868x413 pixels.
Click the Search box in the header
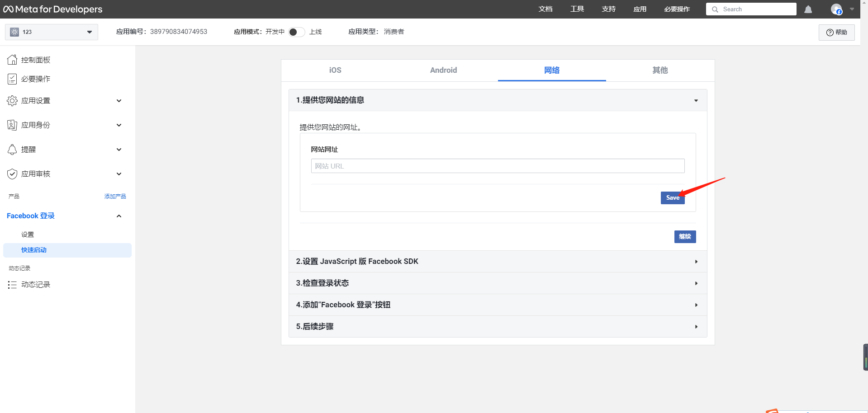tap(751, 9)
